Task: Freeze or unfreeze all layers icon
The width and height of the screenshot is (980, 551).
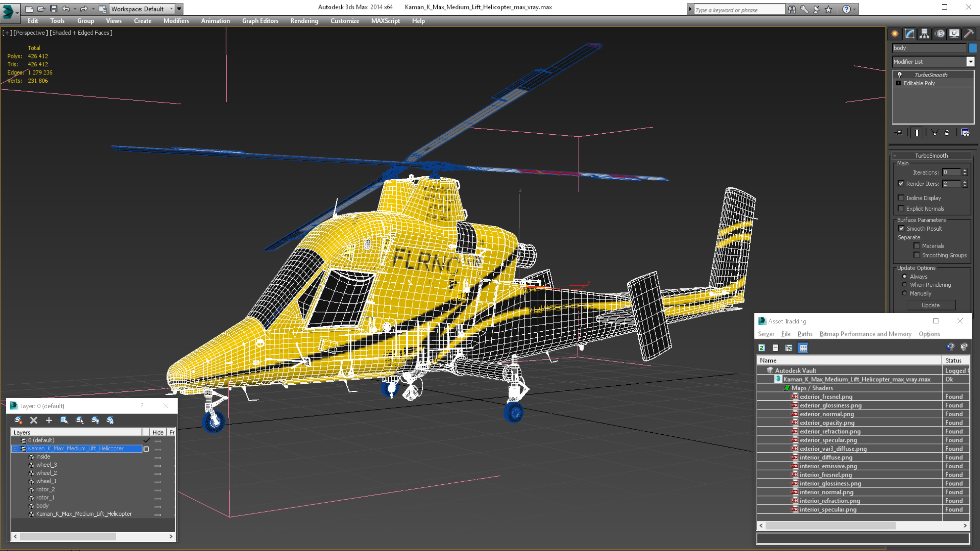Action: [110, 420]
